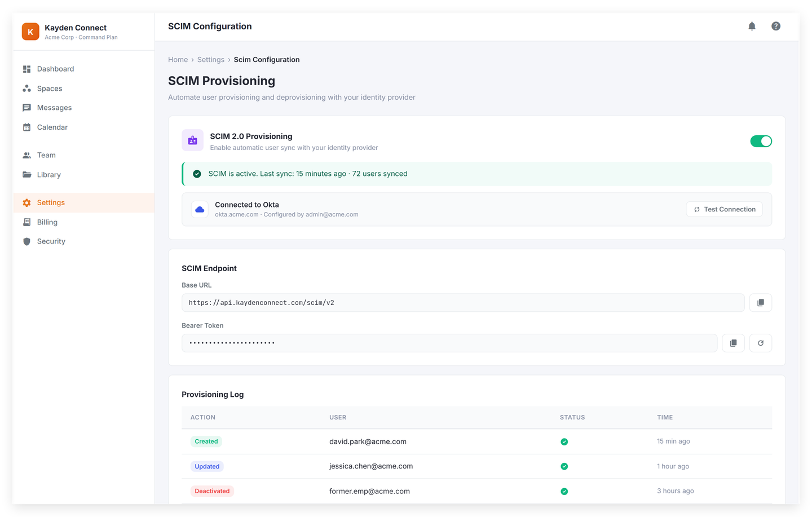Click the STATUS column header
The height and width of the screenshot is (517, 812).
[572, 418]
